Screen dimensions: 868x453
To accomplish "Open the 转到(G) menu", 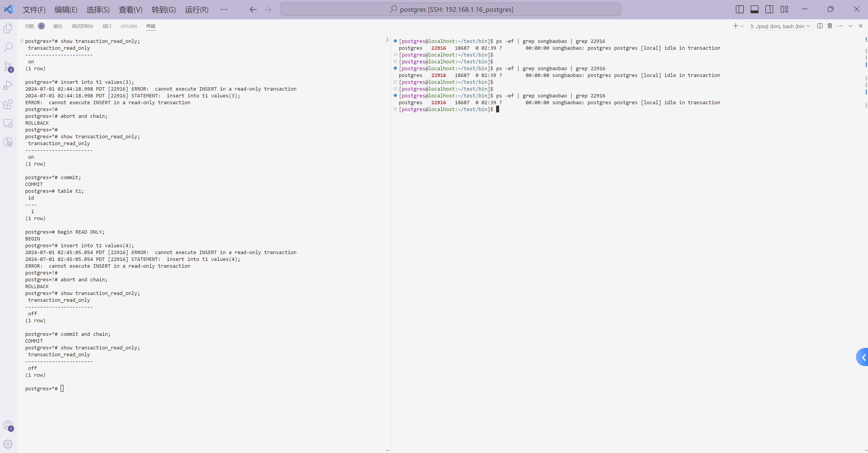I will 163,10.
